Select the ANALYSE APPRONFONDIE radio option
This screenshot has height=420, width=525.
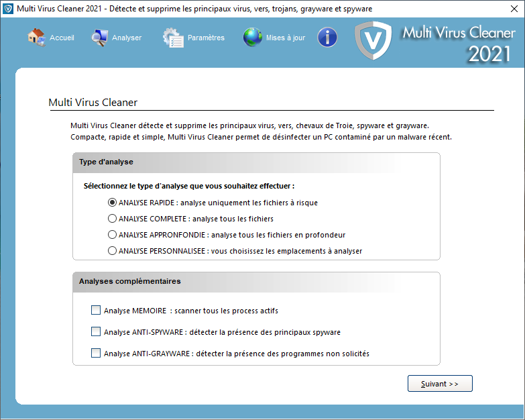[x=113, y=235]
